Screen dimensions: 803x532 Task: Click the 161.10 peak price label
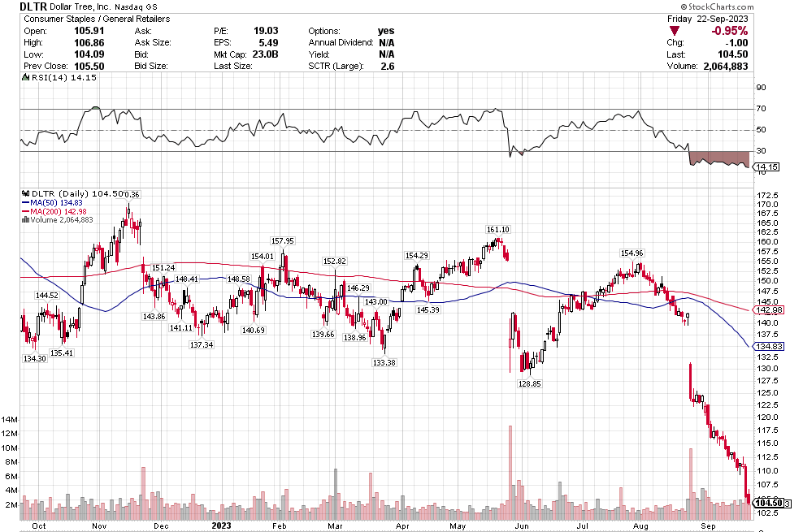[497, 230]
